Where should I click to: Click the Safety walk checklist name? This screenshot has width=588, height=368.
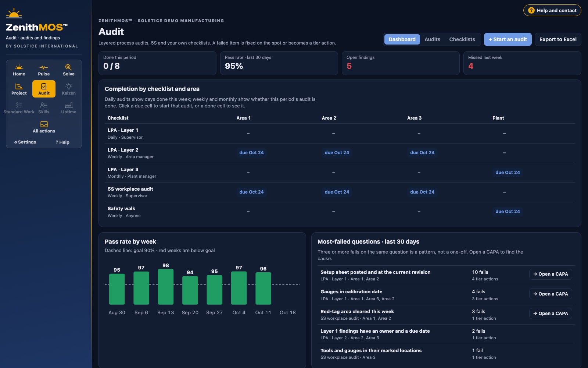pyautogui.click(x=121, y=209)
